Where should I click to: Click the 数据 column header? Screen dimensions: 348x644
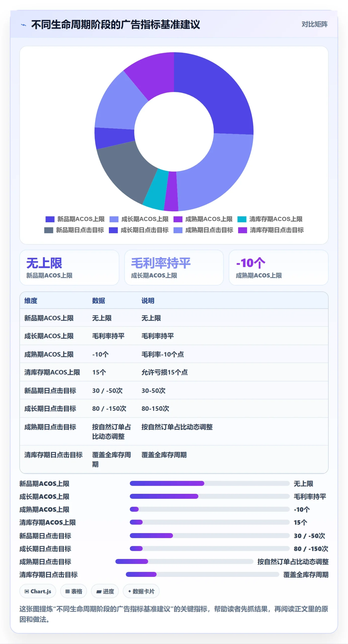tap(99, 301)
